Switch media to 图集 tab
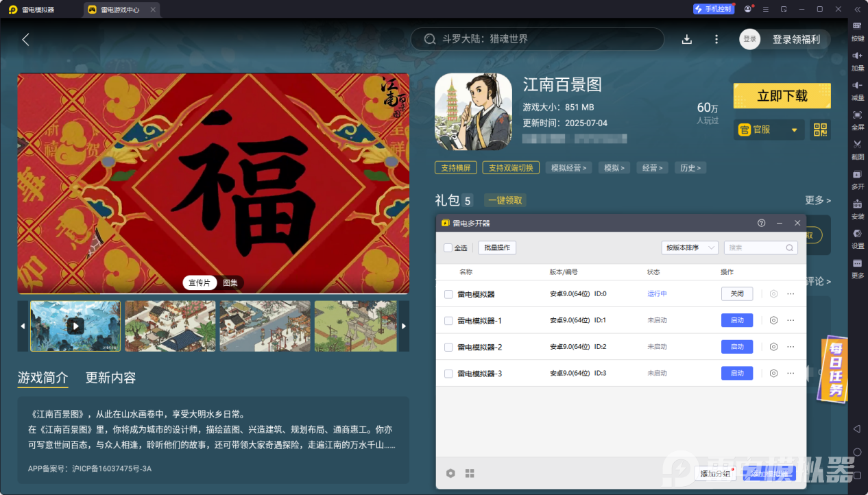The width and height of the screenshot is (868, 495). click(230, 282)
